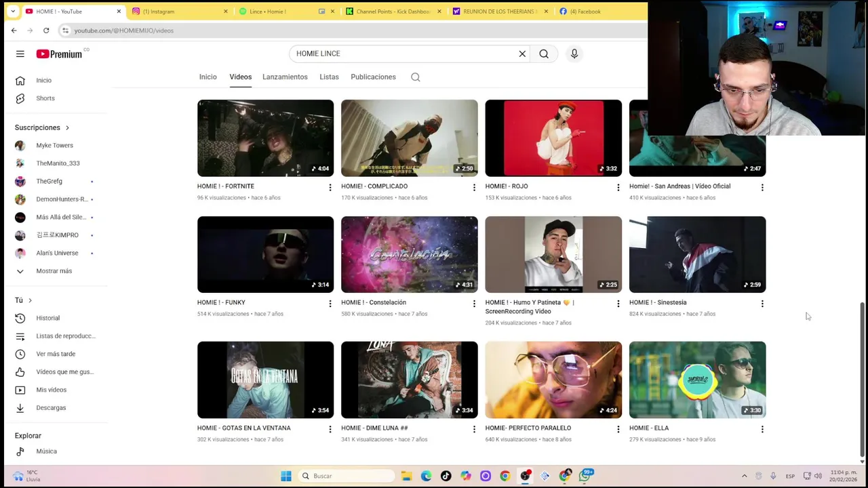Open WhatsApp from the taskbar

point(585,476)
